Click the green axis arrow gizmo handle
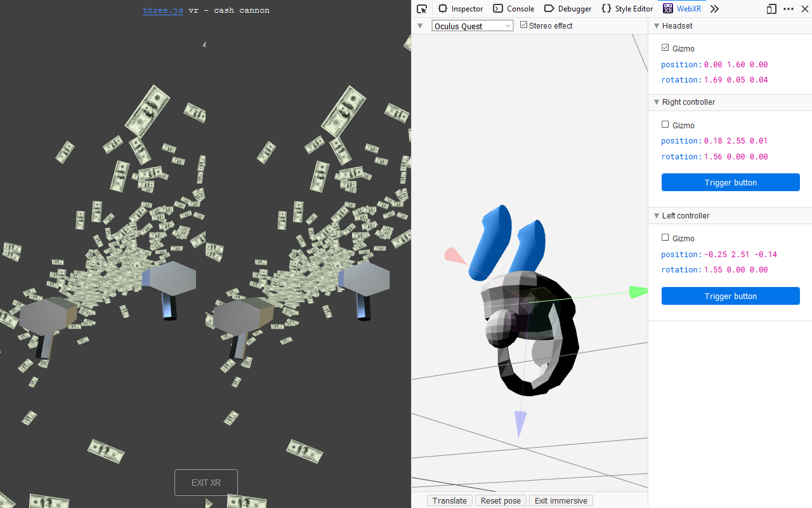The image size is (812, 508). (638, 291)
